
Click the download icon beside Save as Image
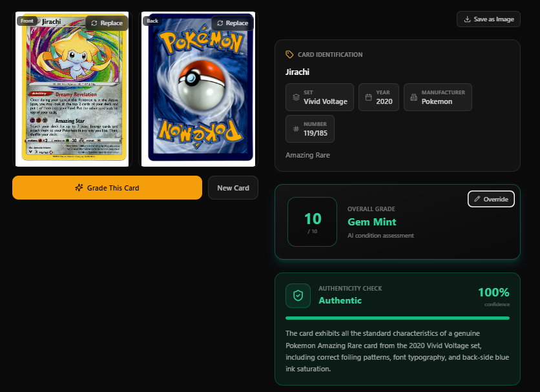pos(467,19)
